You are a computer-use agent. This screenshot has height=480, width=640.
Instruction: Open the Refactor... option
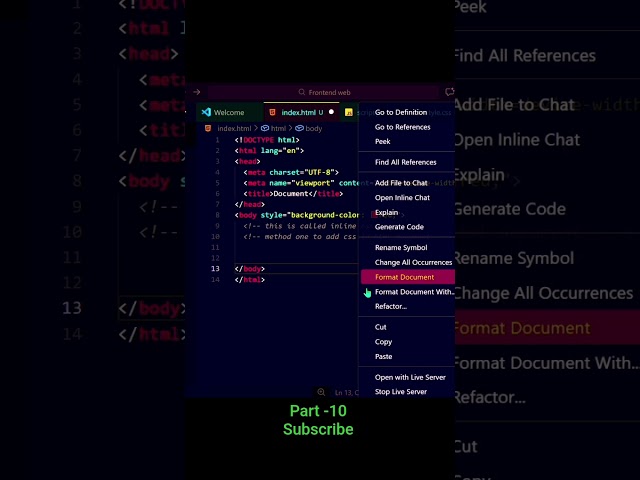[x=391, y=306]
